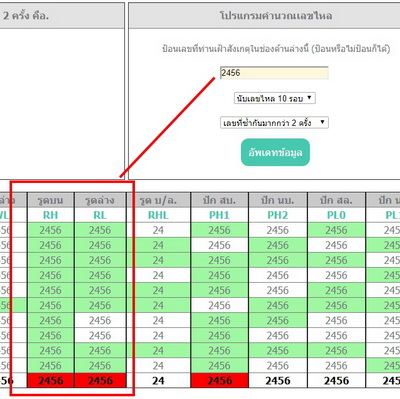
Task: Click the bold 24 total in RHL column
Action: [158, 380]
